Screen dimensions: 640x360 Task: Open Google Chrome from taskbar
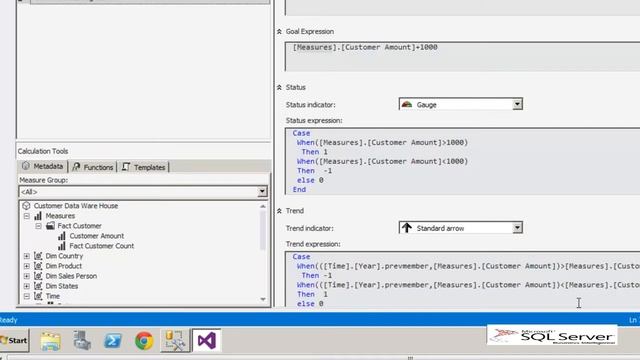pyautogui.click(x=144, y=340)
